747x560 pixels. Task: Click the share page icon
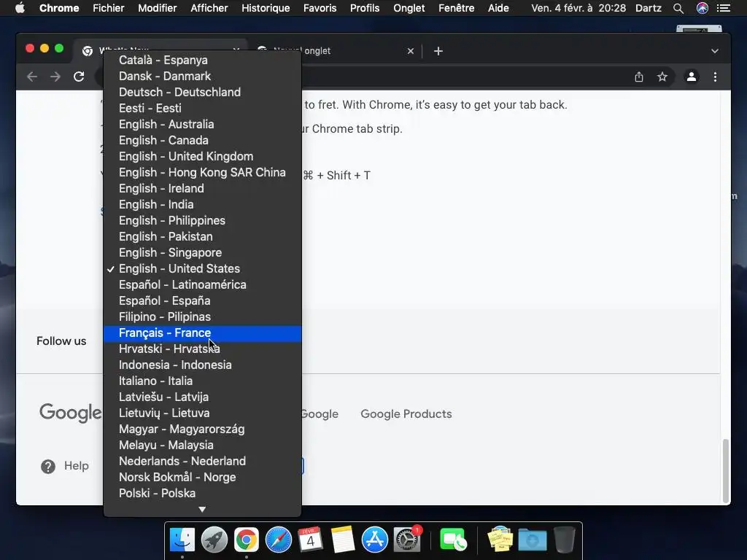click(x=639, y=77)
